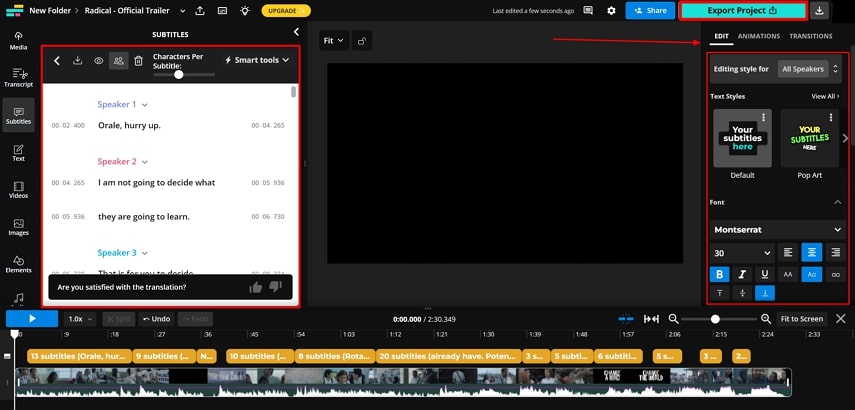The width and height of the screenshot is (855, 410).
Task: Toggle timeline snapping icon
Action: tap(626, 319)
